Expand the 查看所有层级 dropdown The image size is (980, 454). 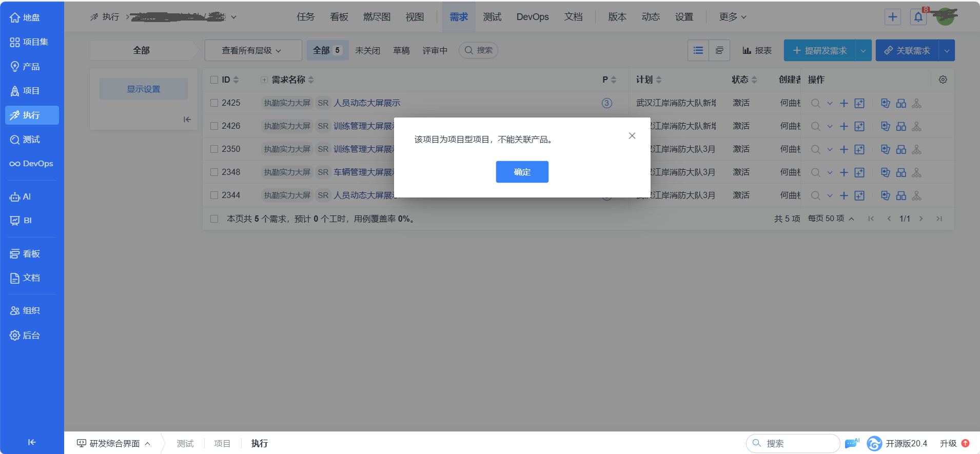(252, 50)
